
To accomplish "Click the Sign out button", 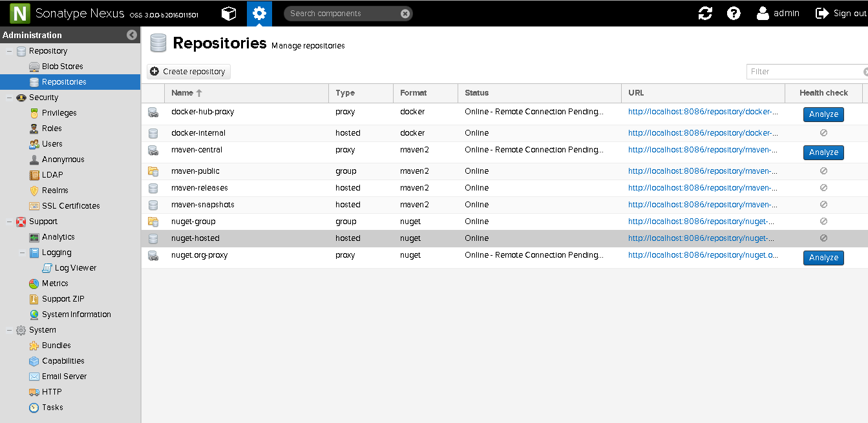I will (x=841, y=13).
